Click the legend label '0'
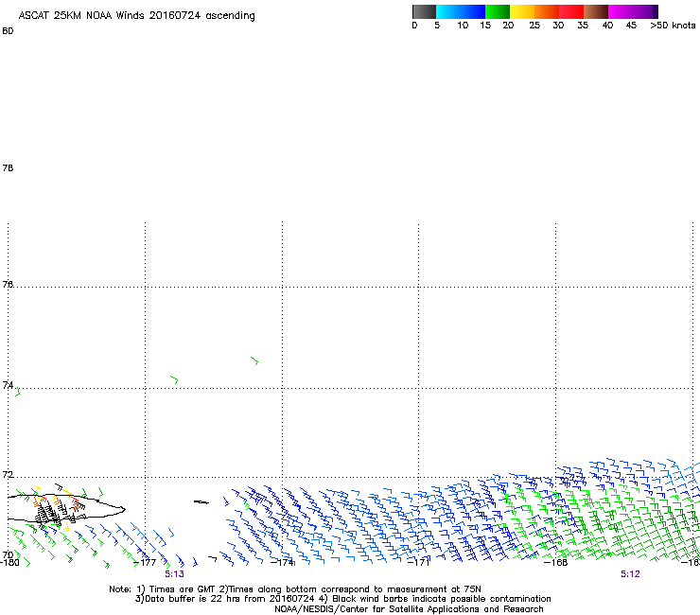 [414, 26]
